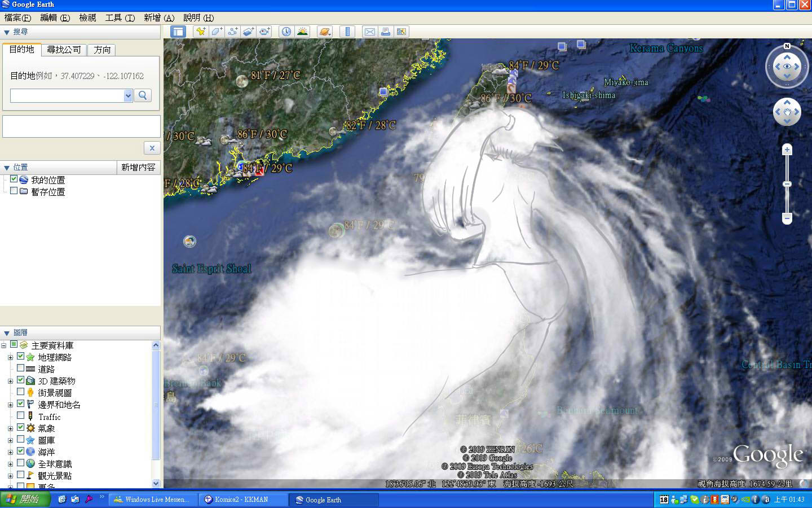Clear search results with the X button

click(x=152, y=148)
